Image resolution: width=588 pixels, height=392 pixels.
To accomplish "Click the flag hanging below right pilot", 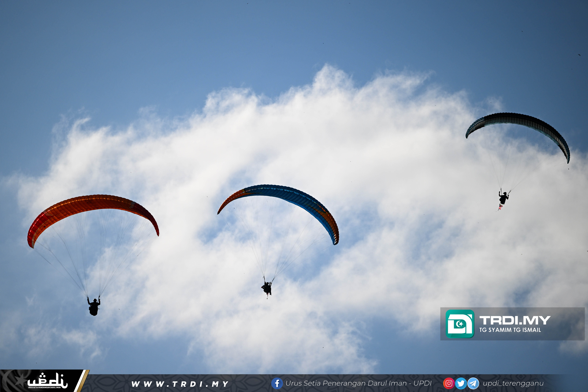I will pyautogui.click(x=500, y=207).
